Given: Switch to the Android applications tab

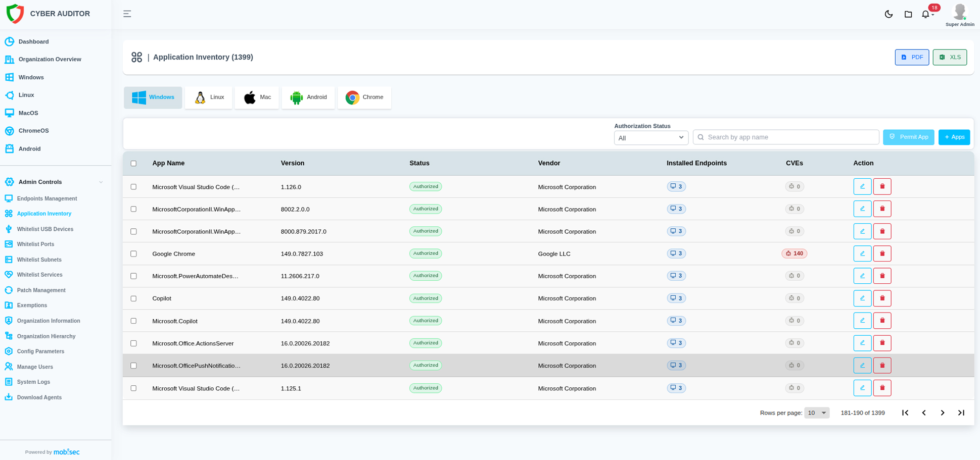Looking at the screenshot, I should (x=308, y=97).
